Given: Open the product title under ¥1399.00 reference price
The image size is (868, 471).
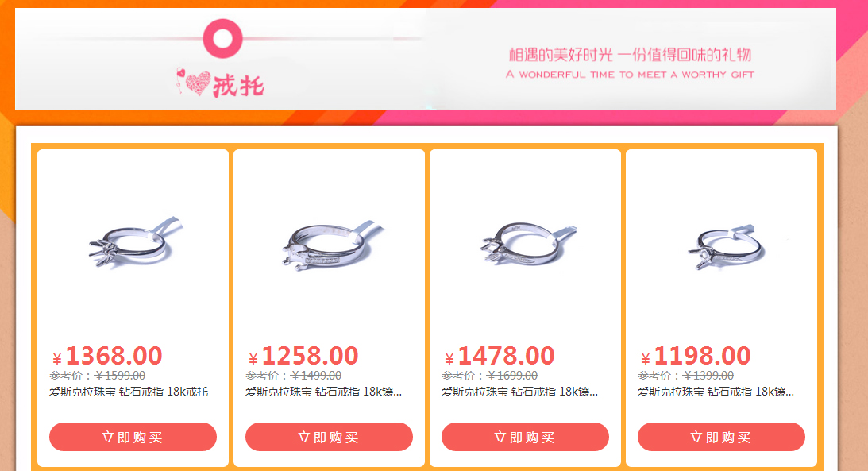Looking at the screenshot, I should 716,392.
